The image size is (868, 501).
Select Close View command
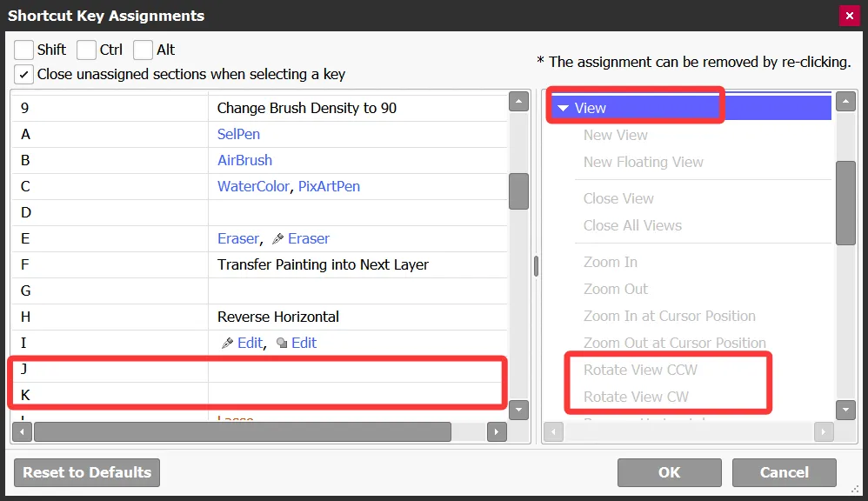tap(618, 198)
